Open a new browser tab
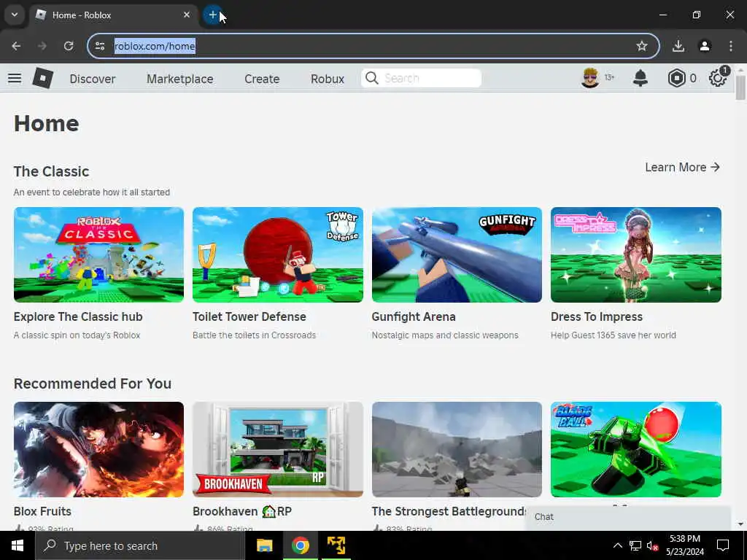Viewport: 747px width, 560px height. point(212,15)
